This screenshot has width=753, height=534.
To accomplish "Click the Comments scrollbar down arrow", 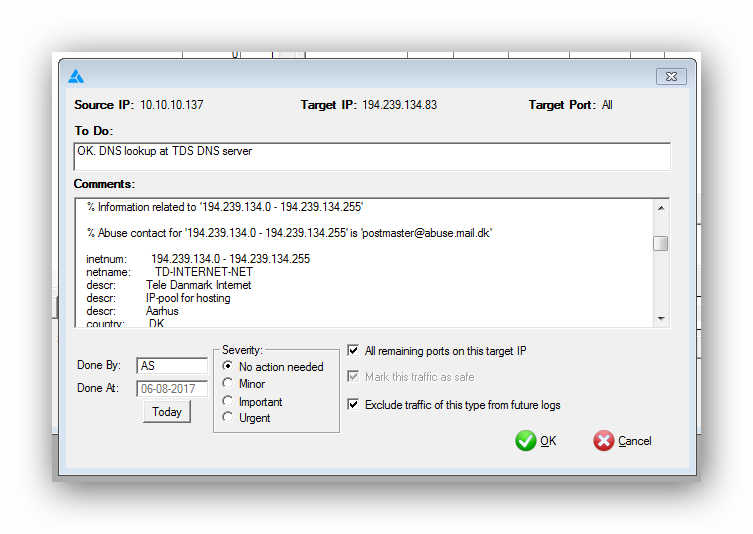I will click(x=661, y=319).
